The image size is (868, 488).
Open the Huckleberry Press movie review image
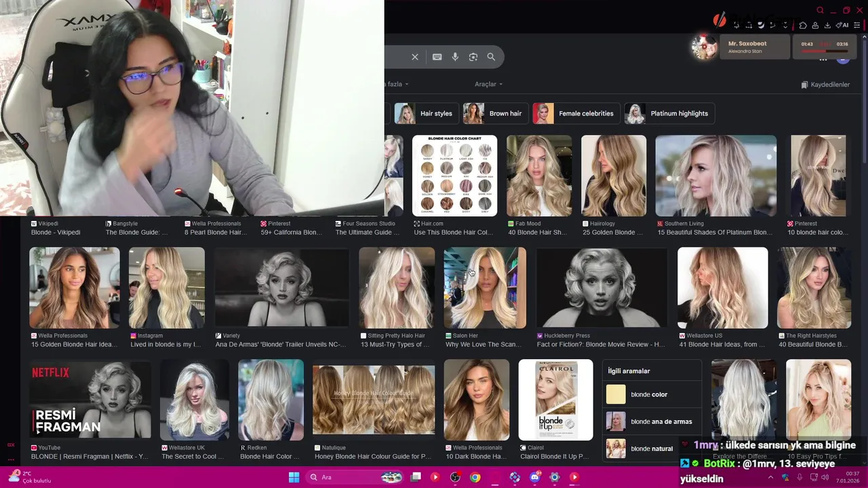pyautogui.click(x=601, y=288)
